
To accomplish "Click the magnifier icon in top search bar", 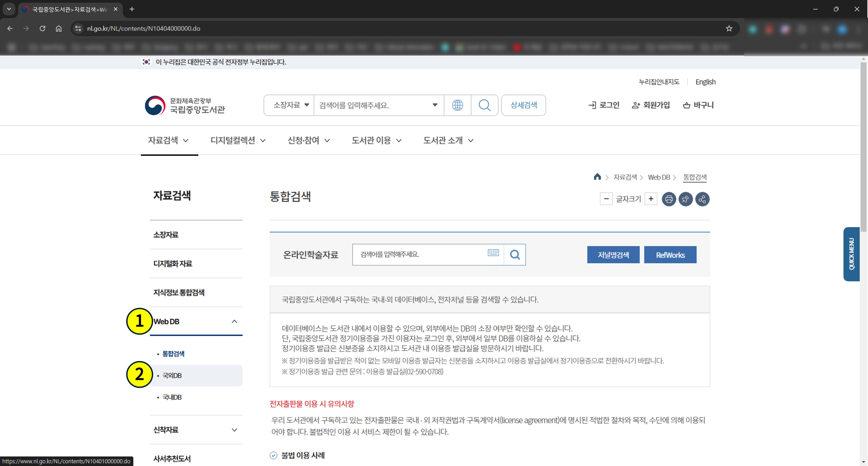I will (x=485, y=105).
